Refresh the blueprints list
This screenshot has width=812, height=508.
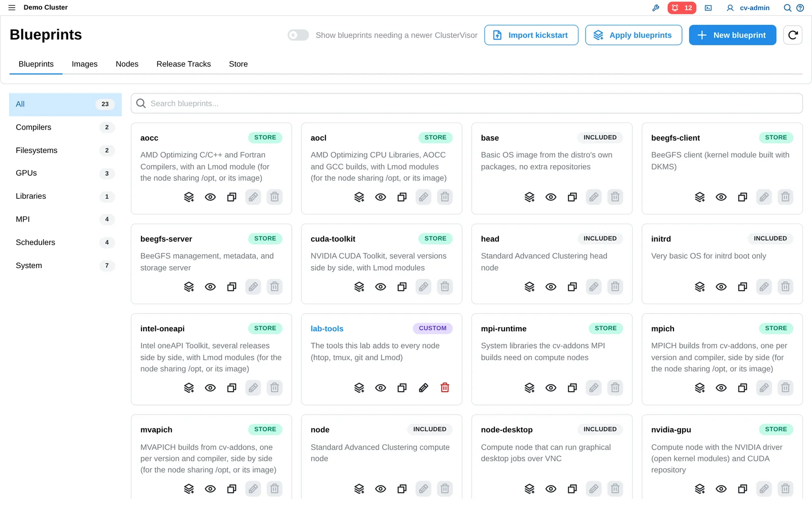point(793,35)
